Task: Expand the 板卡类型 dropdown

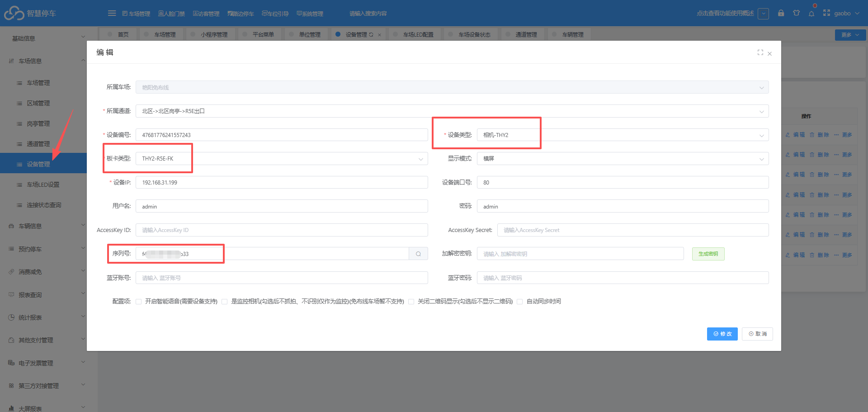Action: [282, 159]
